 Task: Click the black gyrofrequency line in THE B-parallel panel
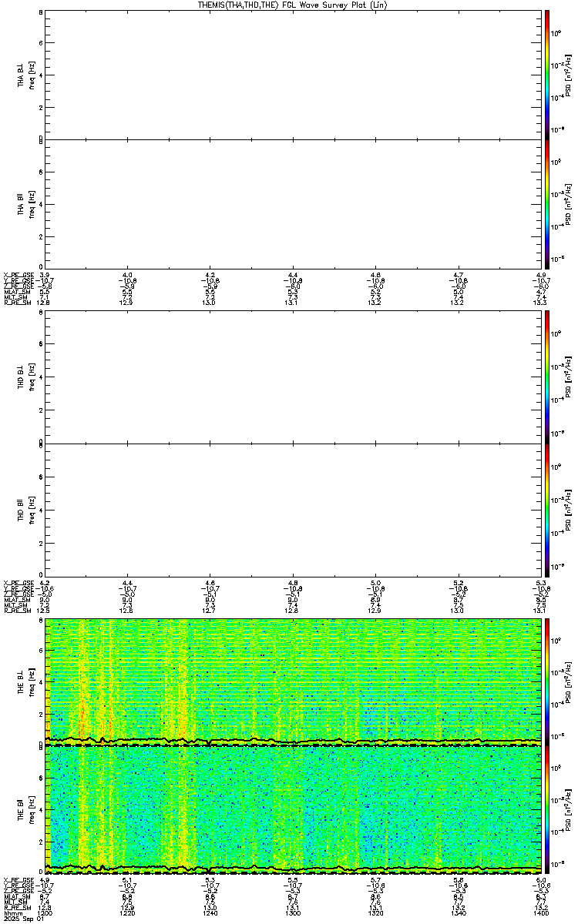(x=294, y=869)
